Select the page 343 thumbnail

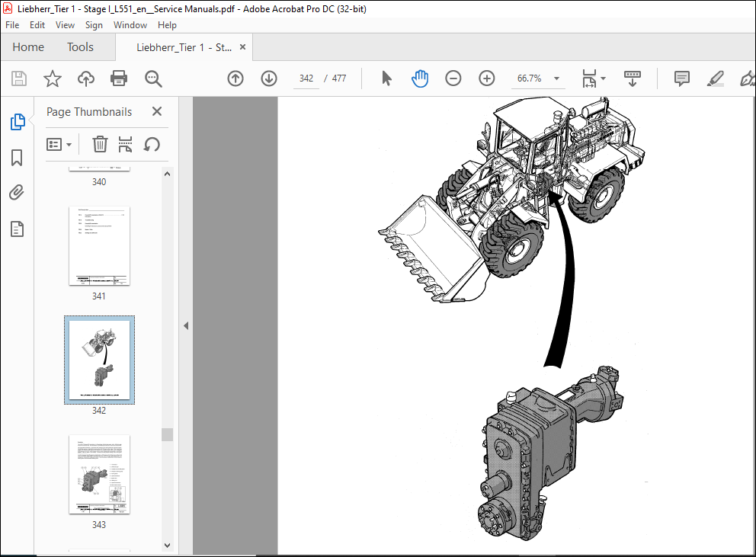(x=99, y=475)
